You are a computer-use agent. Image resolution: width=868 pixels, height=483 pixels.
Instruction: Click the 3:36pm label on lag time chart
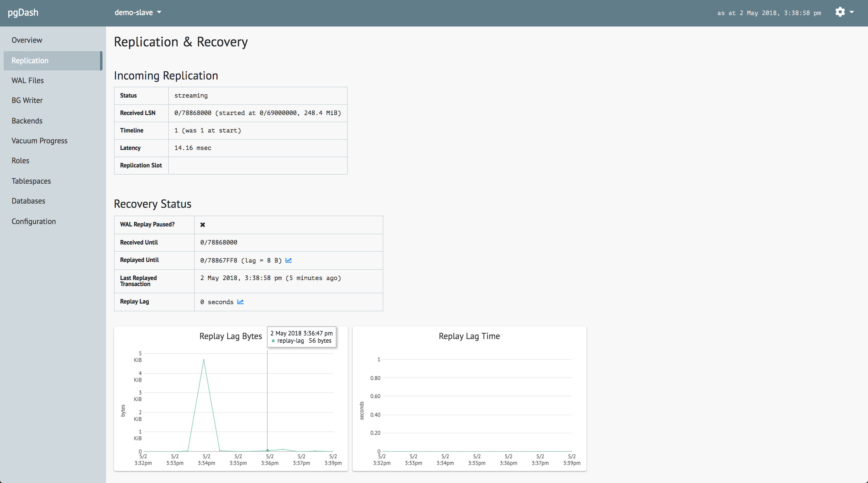[x=508, y=460]
